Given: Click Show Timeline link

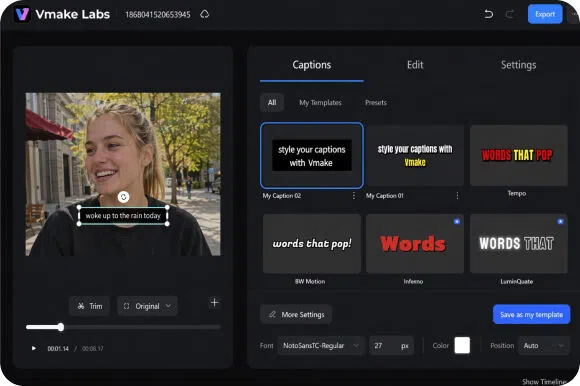Looking at the screenshot, I should (544, 381).
